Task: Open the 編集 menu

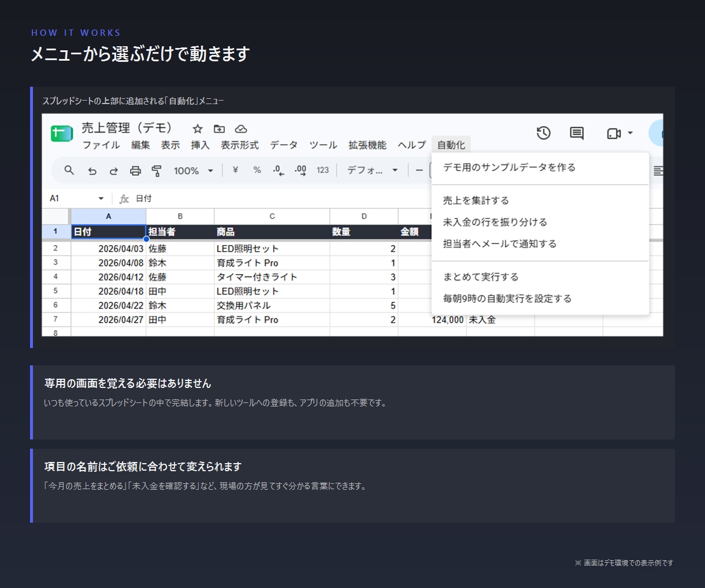Action: [x=140, y=145]
